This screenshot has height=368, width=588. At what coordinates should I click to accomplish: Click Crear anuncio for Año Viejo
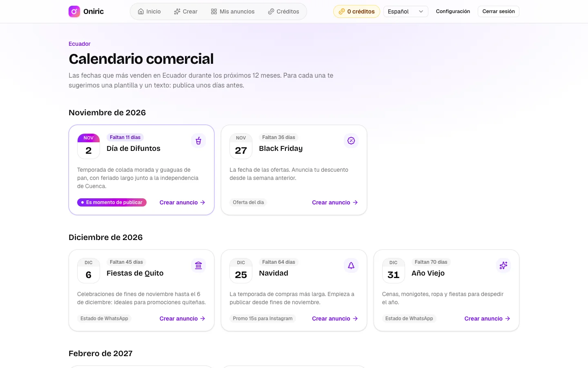488,319
